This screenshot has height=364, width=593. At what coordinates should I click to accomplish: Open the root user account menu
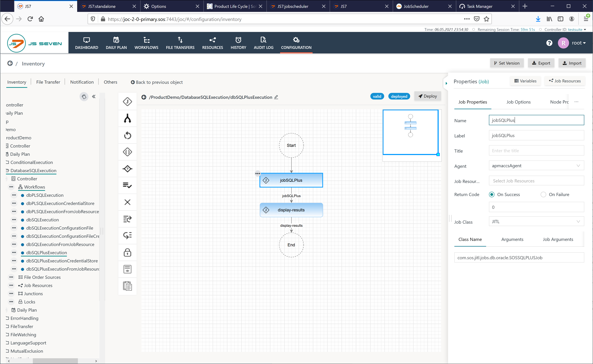579,43
